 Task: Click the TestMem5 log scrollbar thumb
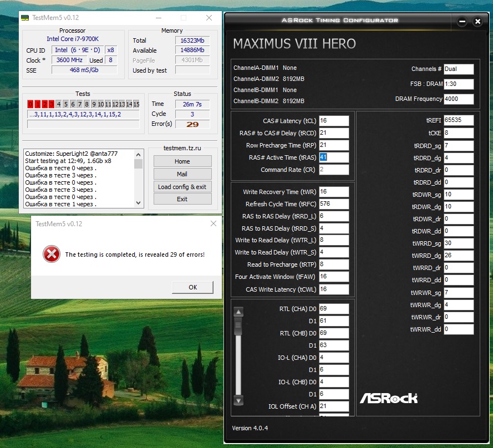coord(138,164)
